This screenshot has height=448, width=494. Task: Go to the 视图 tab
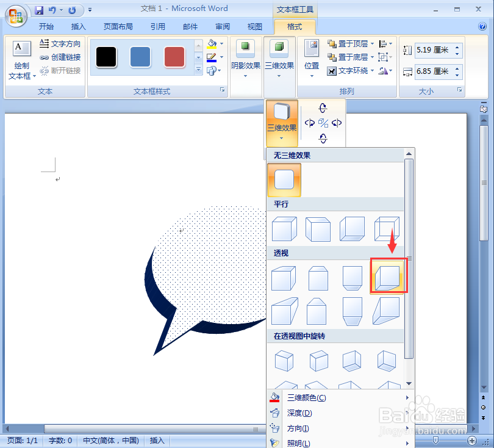(254, 27)
